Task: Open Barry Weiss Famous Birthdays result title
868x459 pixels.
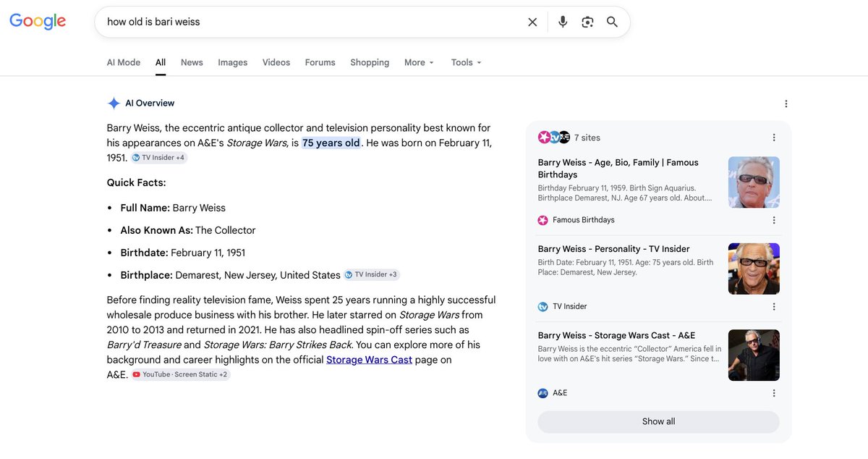Action: coord(618,169)
